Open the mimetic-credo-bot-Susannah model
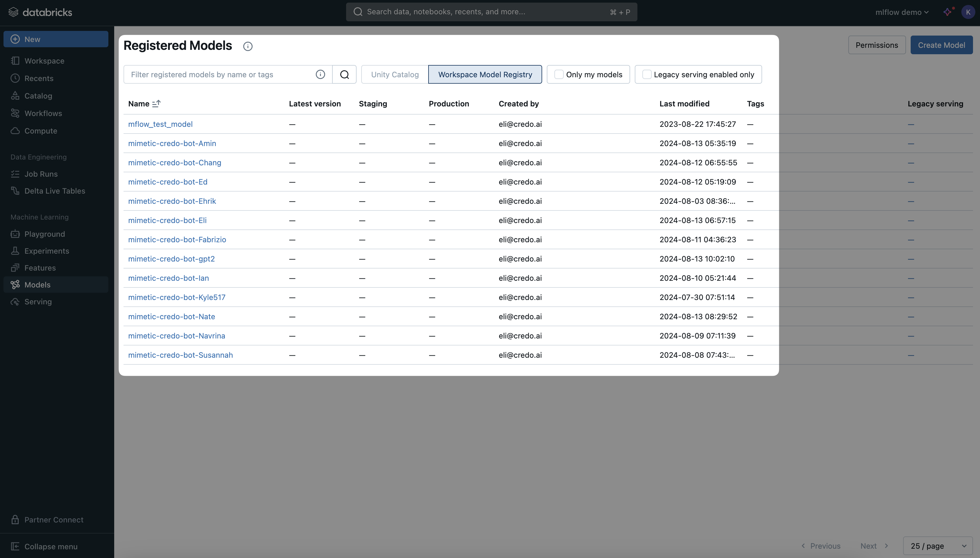980x558 pixels. pos(180,355)
